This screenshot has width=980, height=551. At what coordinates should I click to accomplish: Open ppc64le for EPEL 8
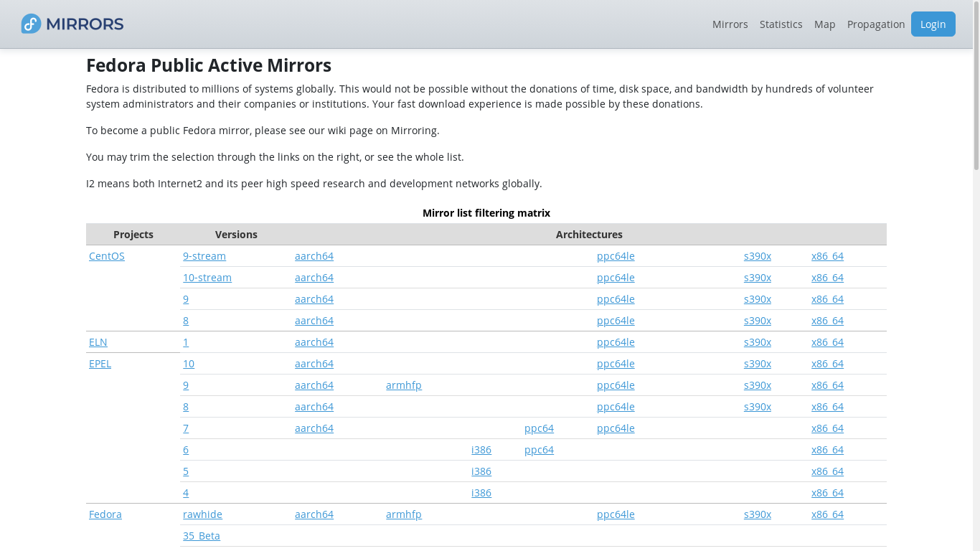(x=616, y=407)
